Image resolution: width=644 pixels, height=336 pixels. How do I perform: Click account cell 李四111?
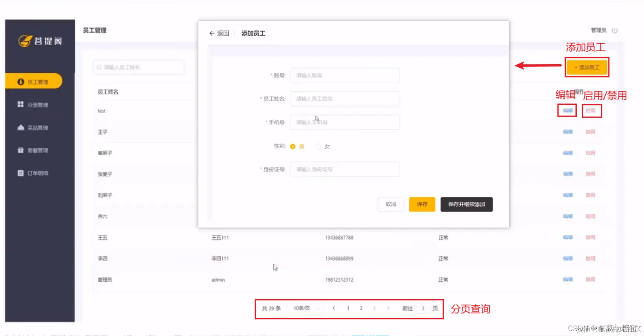pyautogui.click(x=220, y=259)
